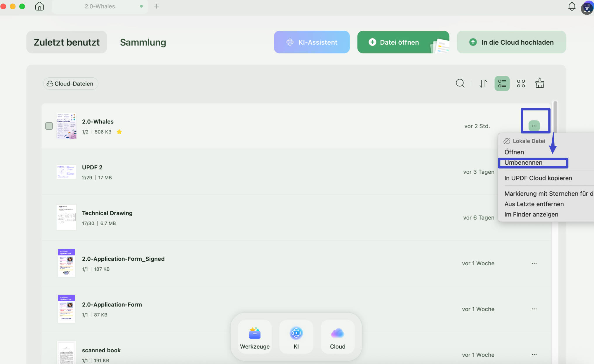Click the 'vor 3 Tagen' timestamp

click(479, 172)
